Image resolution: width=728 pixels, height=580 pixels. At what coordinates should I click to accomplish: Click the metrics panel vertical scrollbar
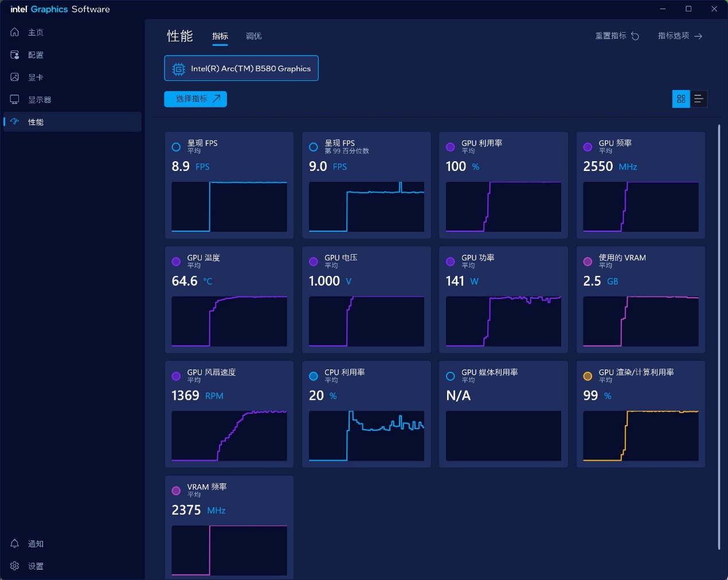point(719,337)
